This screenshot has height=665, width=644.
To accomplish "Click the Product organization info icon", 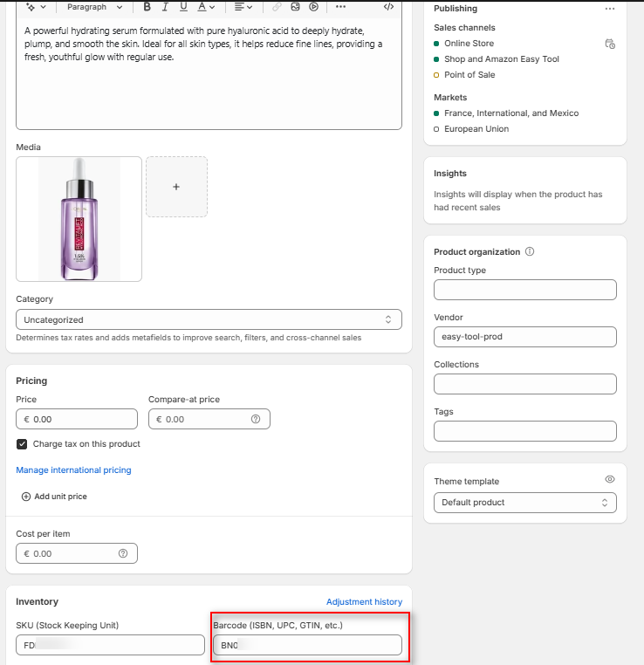I will [530, 252].
